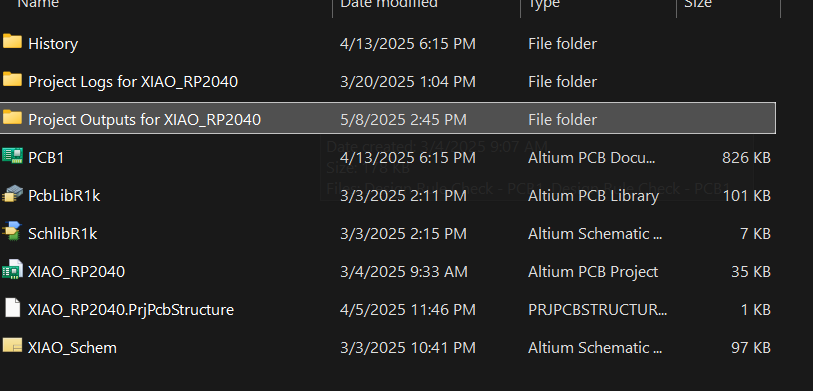The height and width of the screenshot is (391, 813).
Task: Click the Project Logs folder icon
Action: pyautogui.click(x=12, y=80)
